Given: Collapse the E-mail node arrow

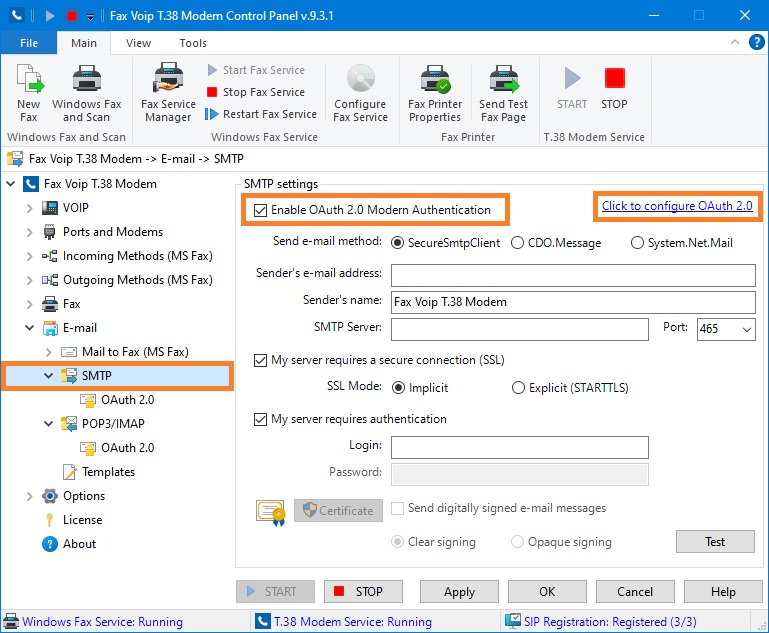Looking at the screenshot, I should [29, 328].
